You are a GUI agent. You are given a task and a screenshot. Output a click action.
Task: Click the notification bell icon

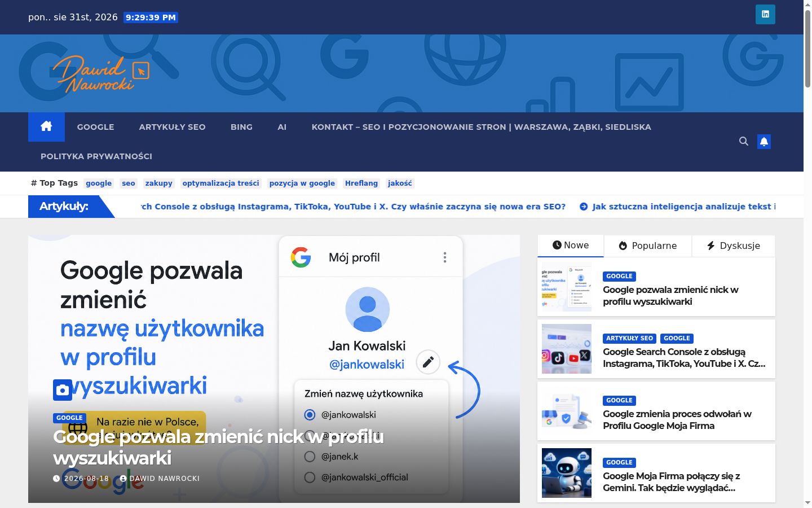tap(764, 141)
